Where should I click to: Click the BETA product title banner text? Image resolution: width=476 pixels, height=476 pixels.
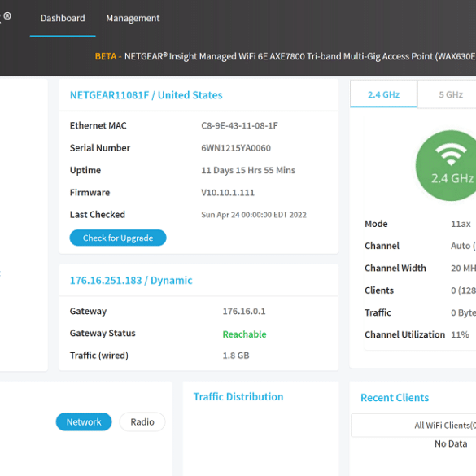[285, 56]
